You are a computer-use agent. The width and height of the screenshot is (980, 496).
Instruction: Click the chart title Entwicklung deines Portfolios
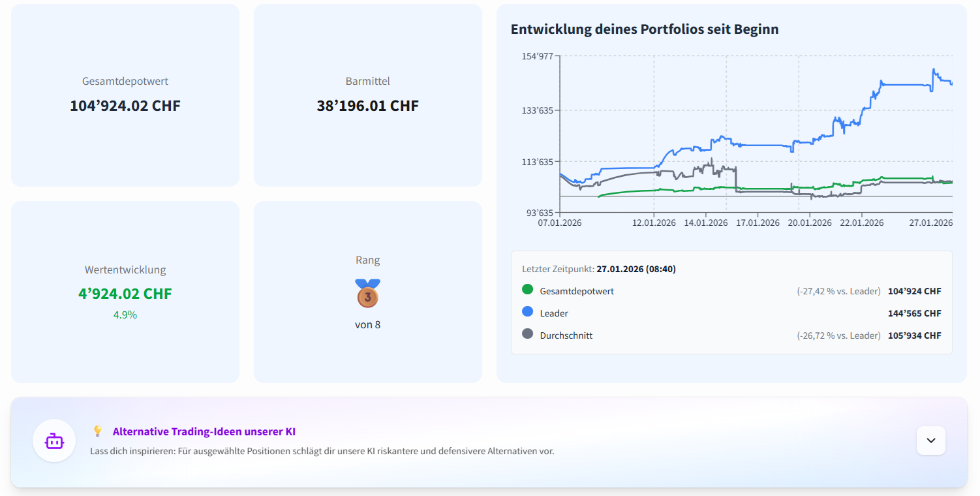[x=644, y=29]
